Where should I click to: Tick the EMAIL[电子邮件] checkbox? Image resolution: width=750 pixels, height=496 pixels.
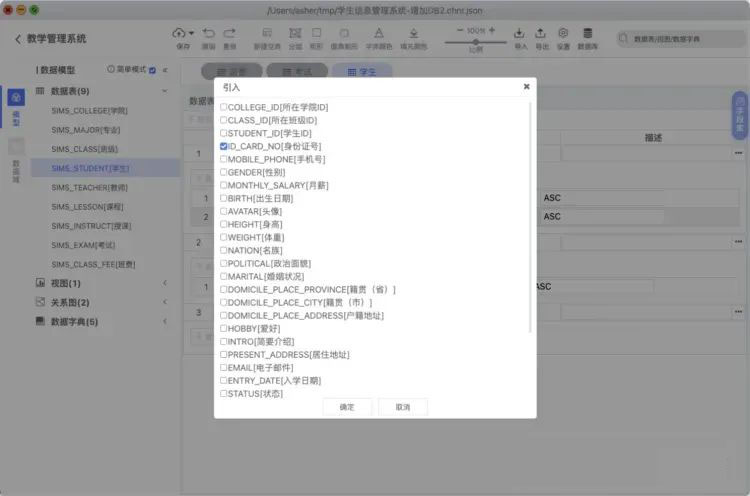point(224,368)
